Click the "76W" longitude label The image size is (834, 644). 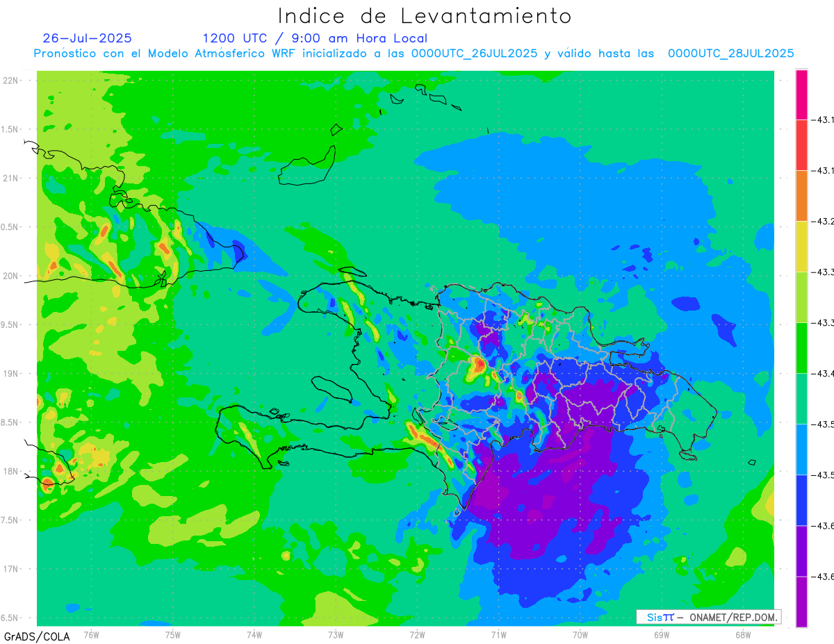pyautogui.click(x=91, y=635)
